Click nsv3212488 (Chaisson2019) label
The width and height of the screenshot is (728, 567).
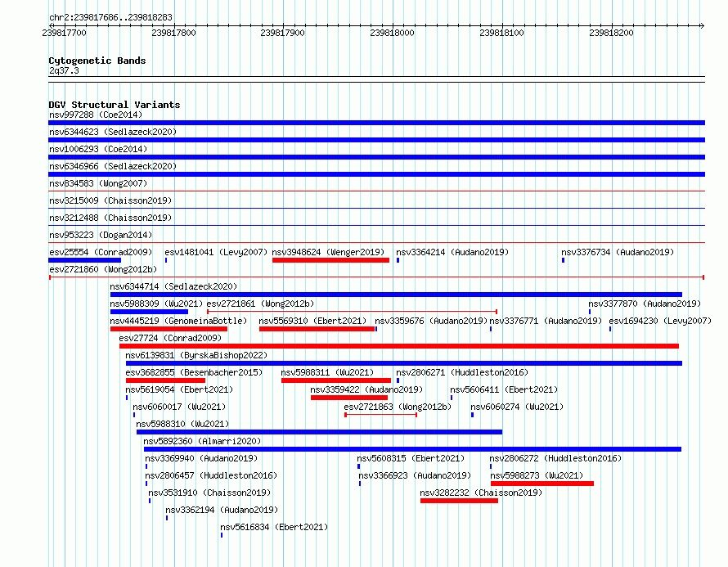point(110,218)
